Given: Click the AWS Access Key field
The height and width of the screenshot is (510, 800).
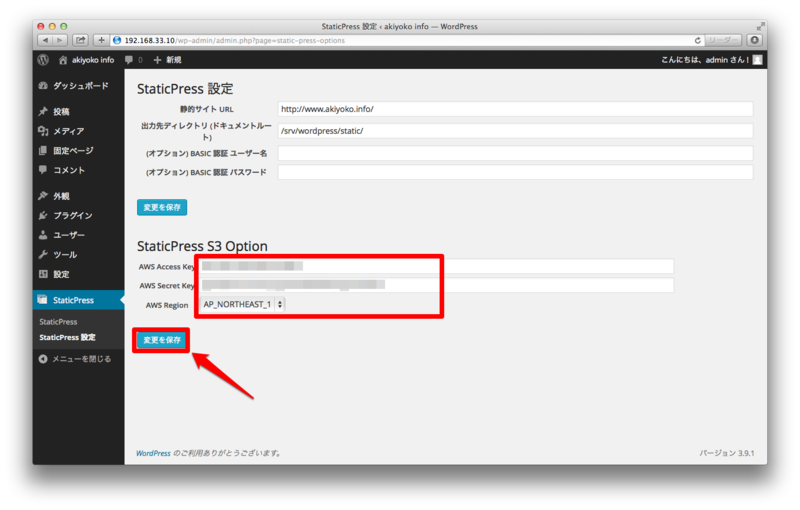Looking at the screenshot, I should 436,266.
